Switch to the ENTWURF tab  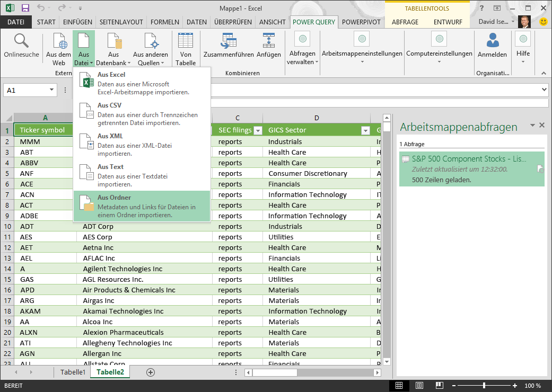[x=448, y=22]
